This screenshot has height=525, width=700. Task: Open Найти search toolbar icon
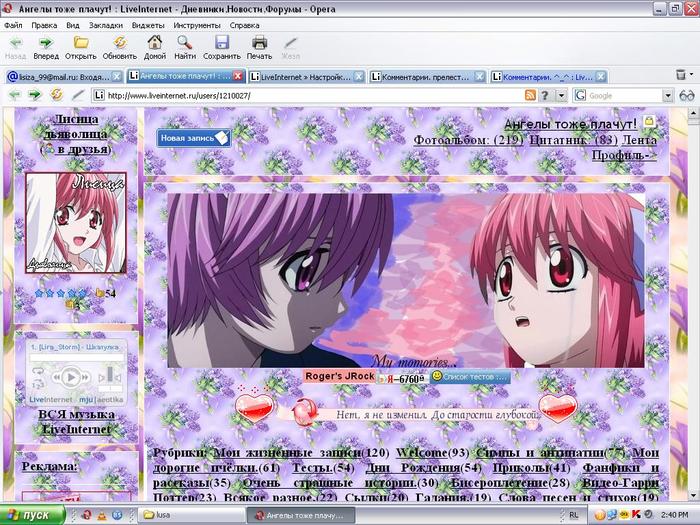click(185, 48)
